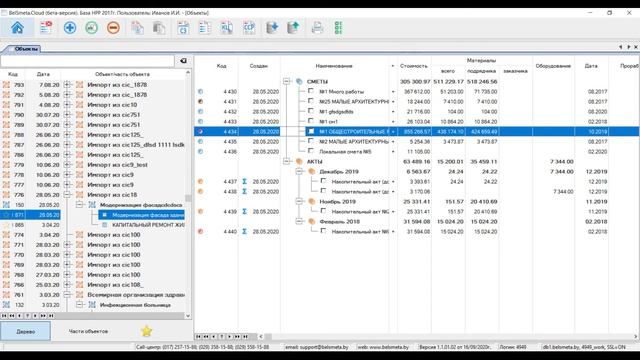Check the box for №1 ОБЩЕСТРОИТЕЛЬНЫЕ row
Image resolution: width=640 pixels, height=360 pixels.
[x=311, y=131]
